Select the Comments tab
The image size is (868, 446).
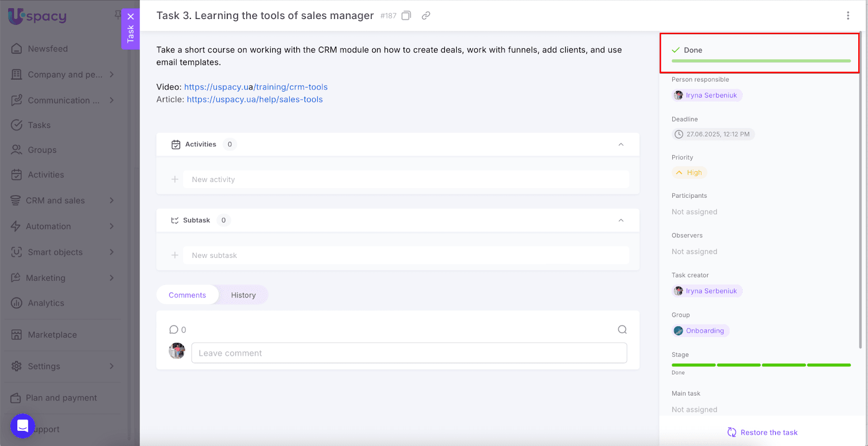coord(187,295)
